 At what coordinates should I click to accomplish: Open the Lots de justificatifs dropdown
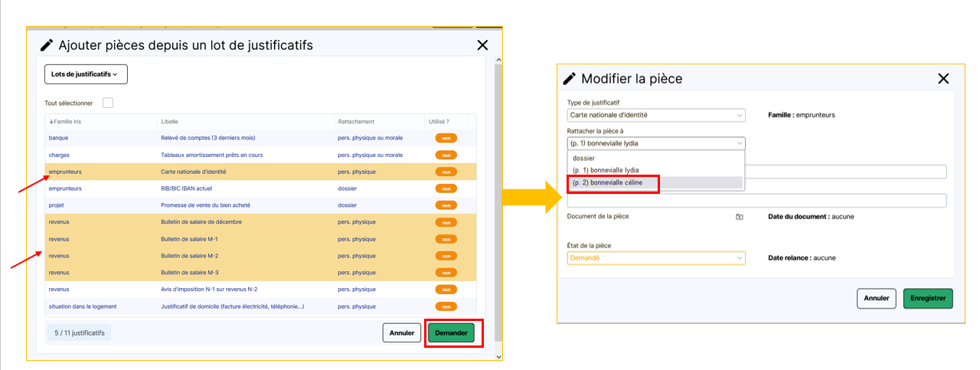[x=86, y=74]
